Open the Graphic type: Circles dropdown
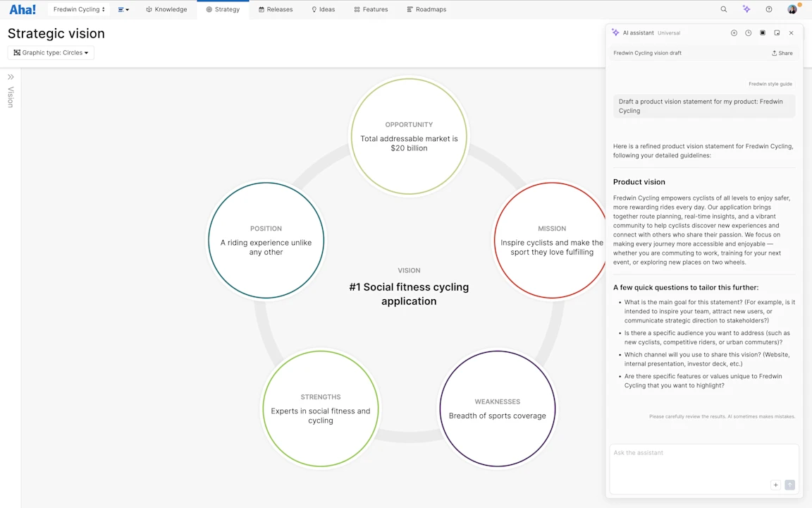 pyautogui.click(x=50, y=52)
